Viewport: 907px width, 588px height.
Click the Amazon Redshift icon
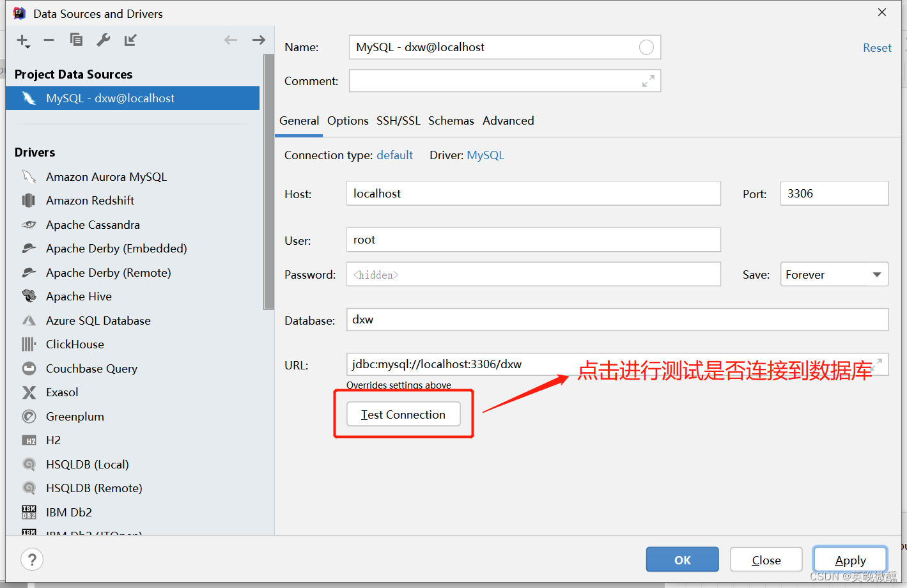click(29, 201)
